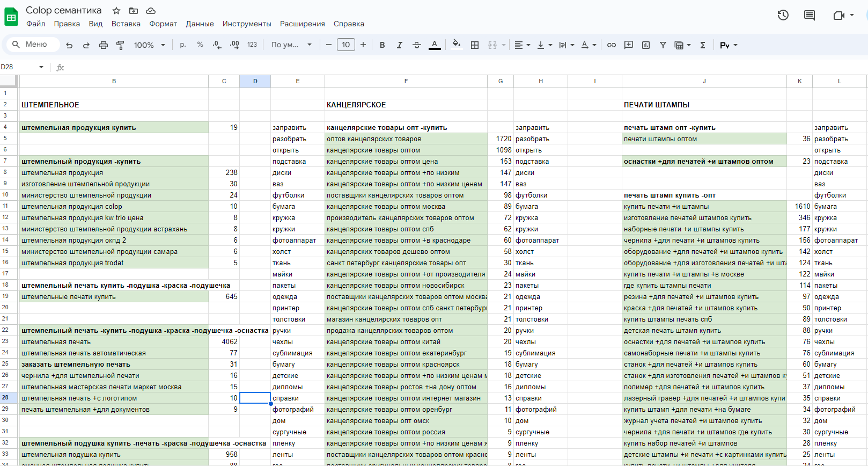This screenshot has height=466, width=868.
Task: Open more number formats (123)
Action: [252, 45]
